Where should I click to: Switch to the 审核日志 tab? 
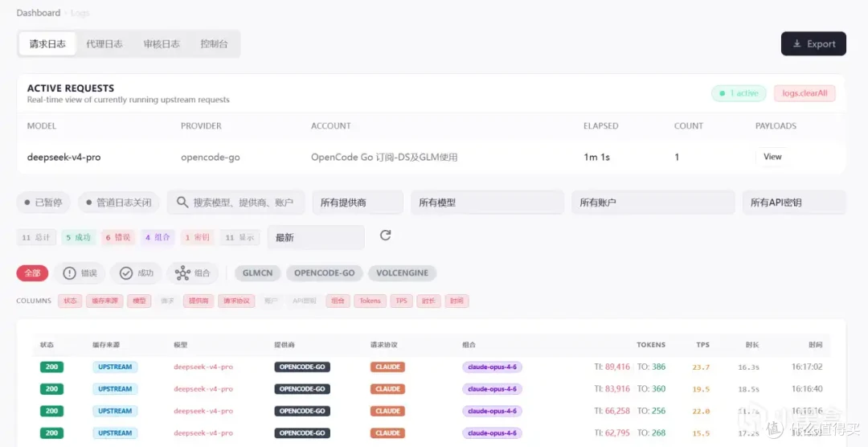tap(162, 43)
